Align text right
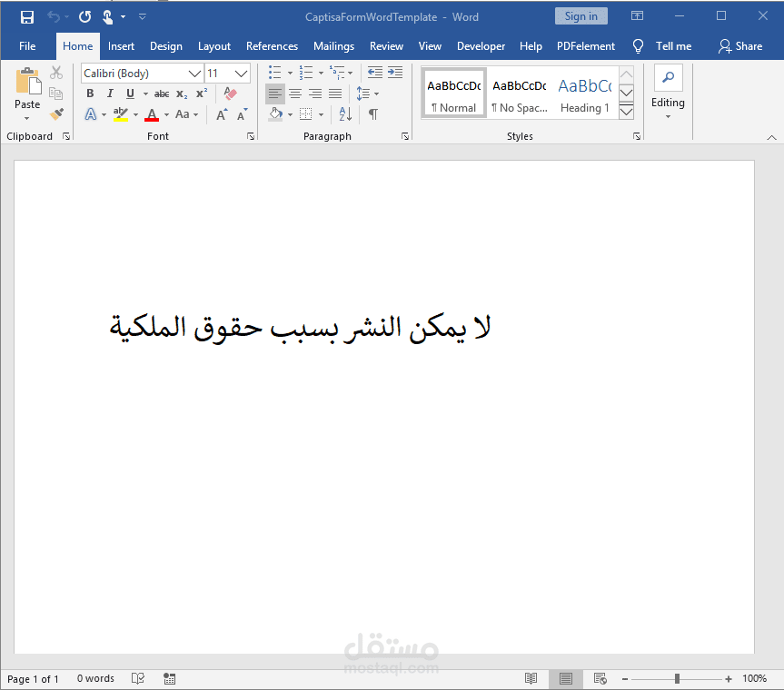784x690 pixels. pos(315,94)
